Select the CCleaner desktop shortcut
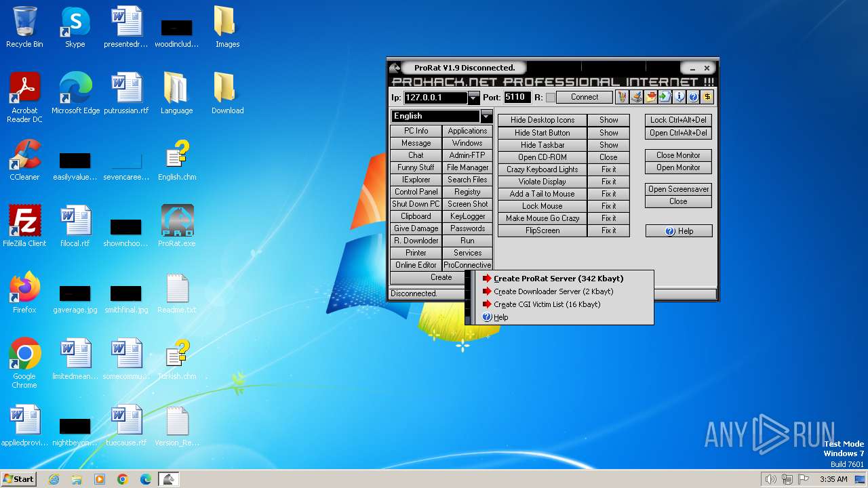 (24, 161)
